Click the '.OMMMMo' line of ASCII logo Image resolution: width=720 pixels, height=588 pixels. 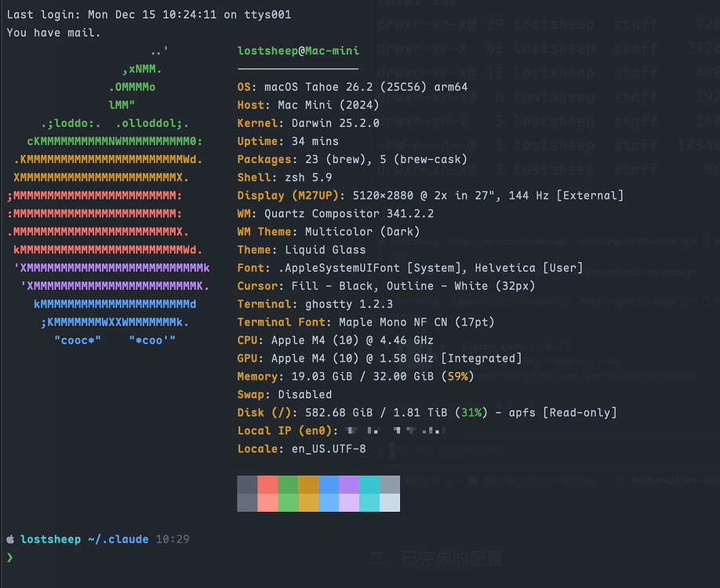pos(132,87)
